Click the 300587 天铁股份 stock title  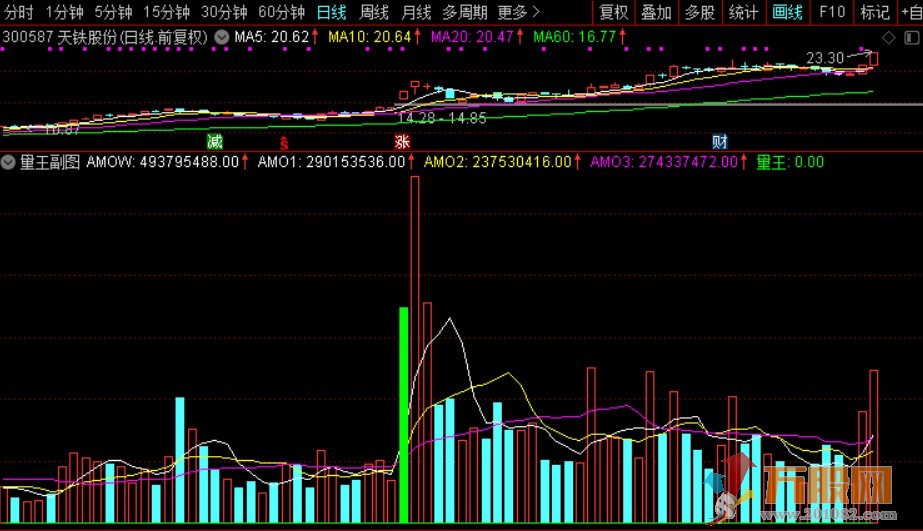coord(105,37)
